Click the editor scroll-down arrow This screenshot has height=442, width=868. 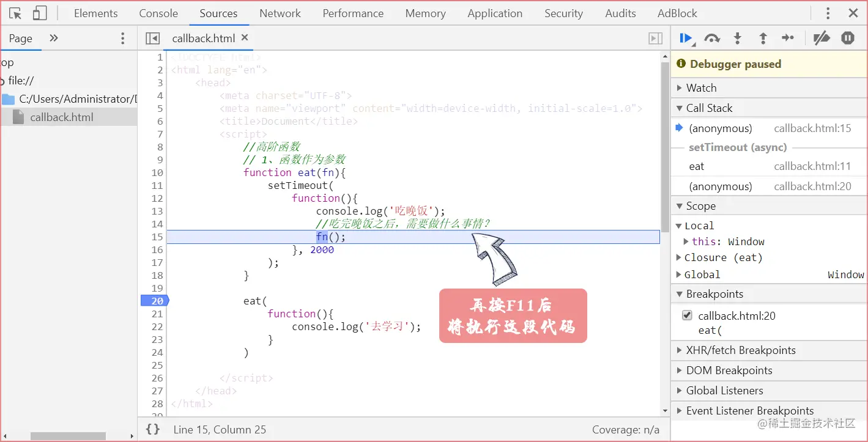pyautogui.click(x=665, y=411)
